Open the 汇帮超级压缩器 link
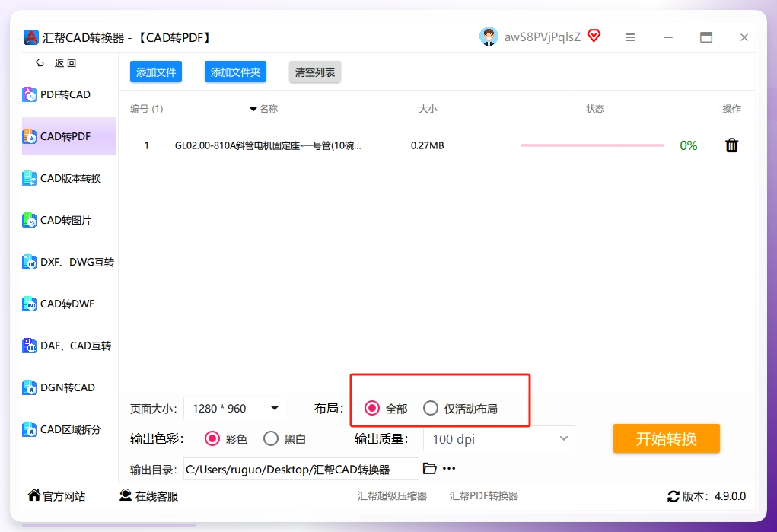The image size is (777, 532). 392,495
